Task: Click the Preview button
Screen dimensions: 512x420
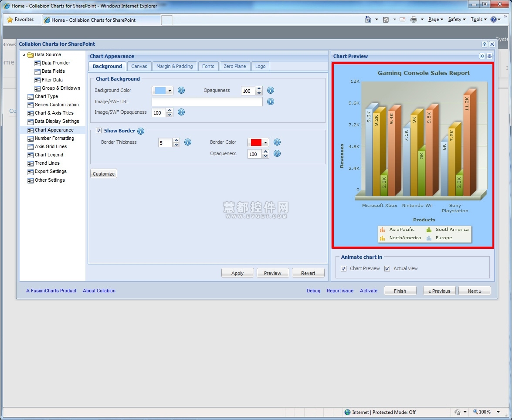Action: (273, 273)
